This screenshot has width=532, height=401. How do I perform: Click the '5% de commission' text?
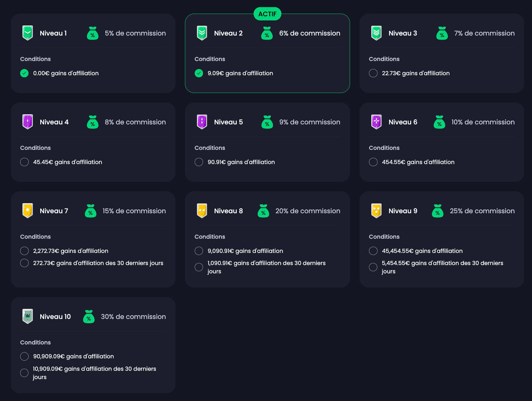click(135, 33)
